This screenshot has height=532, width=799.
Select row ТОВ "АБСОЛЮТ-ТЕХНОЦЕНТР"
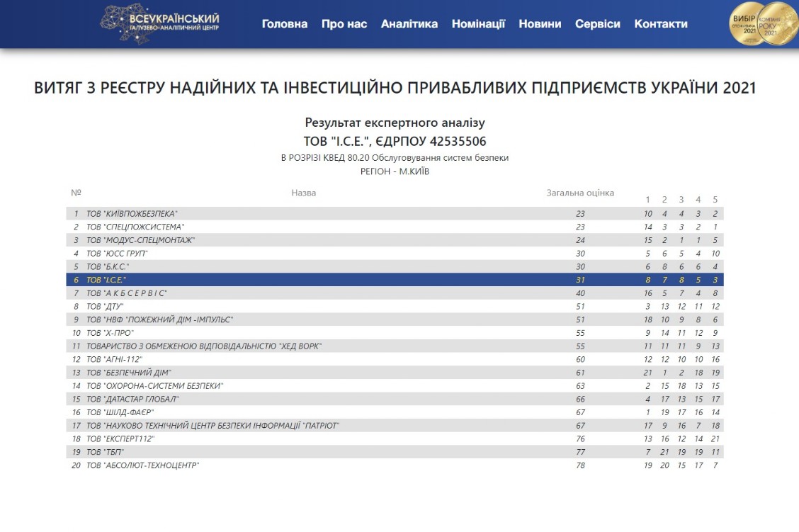[x=395, y=465]
